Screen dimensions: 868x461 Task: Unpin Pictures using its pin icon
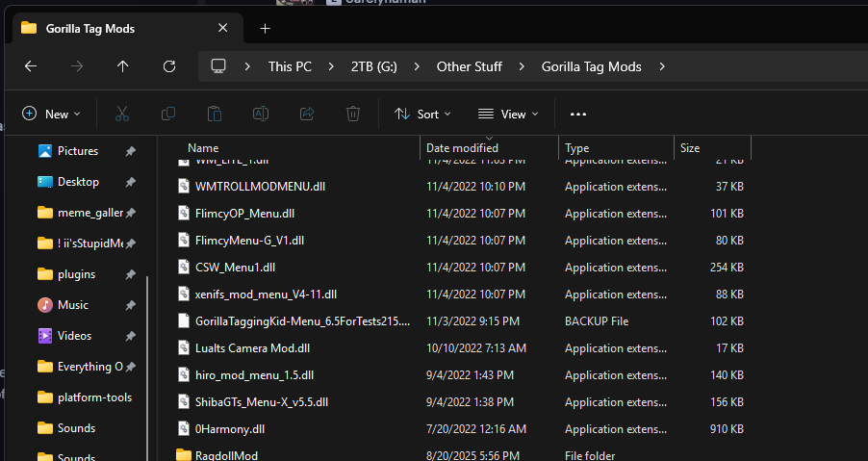pyautogui.click(x=131, y=151)
